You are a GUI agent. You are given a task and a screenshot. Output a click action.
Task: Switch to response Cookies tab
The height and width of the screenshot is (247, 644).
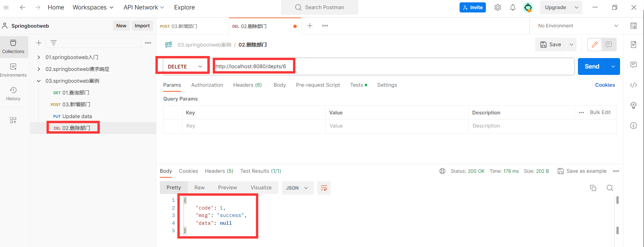[188, 171]
